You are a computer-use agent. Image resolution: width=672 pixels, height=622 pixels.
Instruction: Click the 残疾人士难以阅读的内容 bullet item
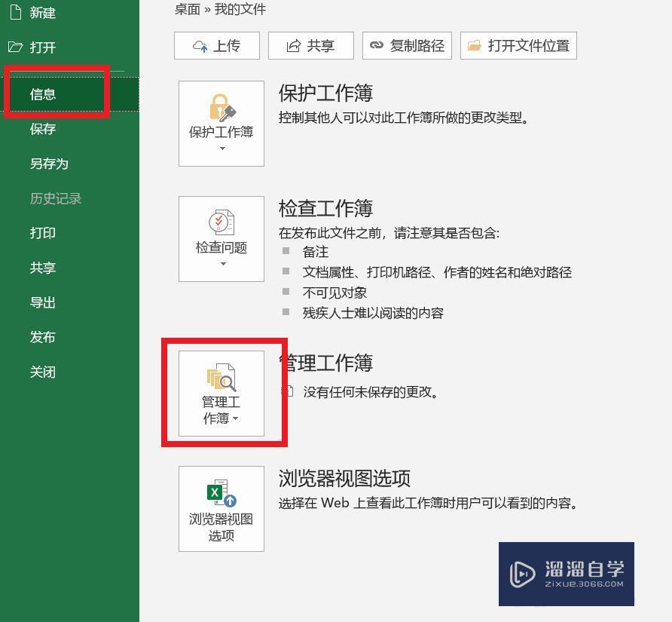(373, 313)
